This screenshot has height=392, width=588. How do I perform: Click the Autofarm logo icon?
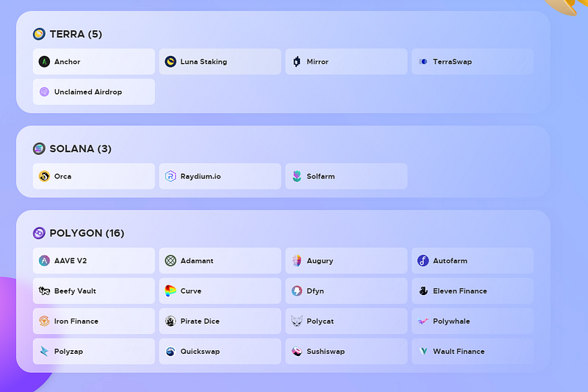pyautogui.click(x=423, y=260)
